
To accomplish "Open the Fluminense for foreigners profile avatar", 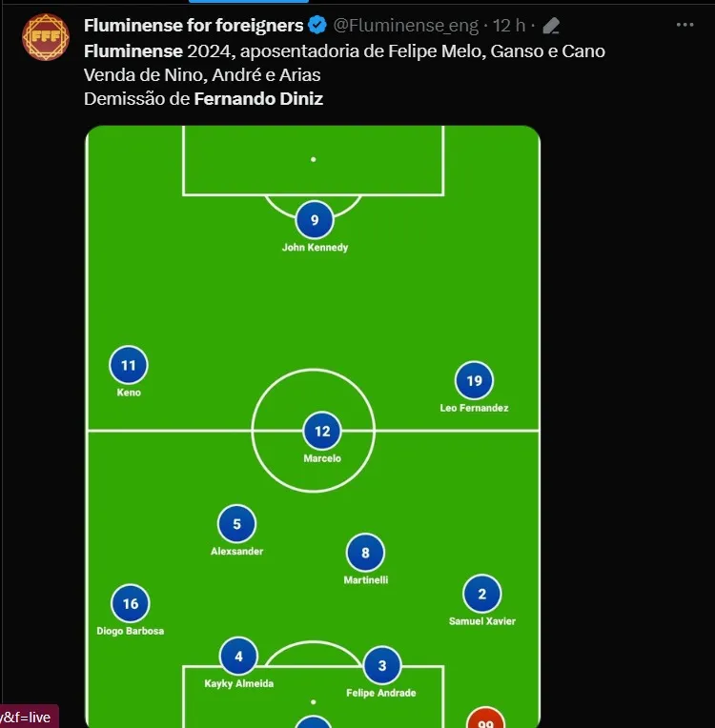I will [45, 37].
